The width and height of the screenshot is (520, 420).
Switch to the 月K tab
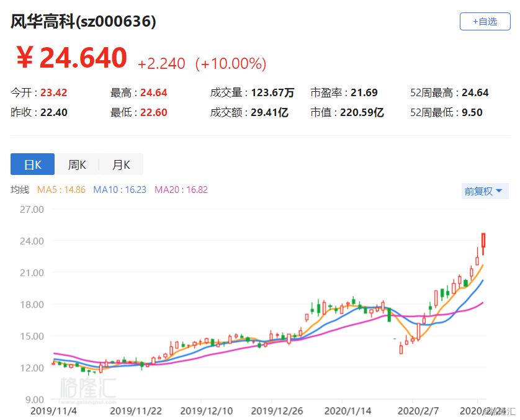point(122,164)
